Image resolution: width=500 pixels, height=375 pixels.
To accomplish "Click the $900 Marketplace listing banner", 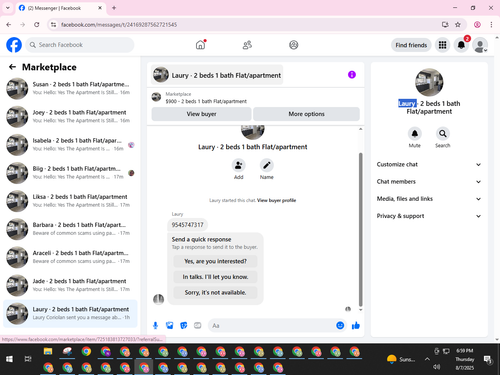I will click(x=256, y=97).
